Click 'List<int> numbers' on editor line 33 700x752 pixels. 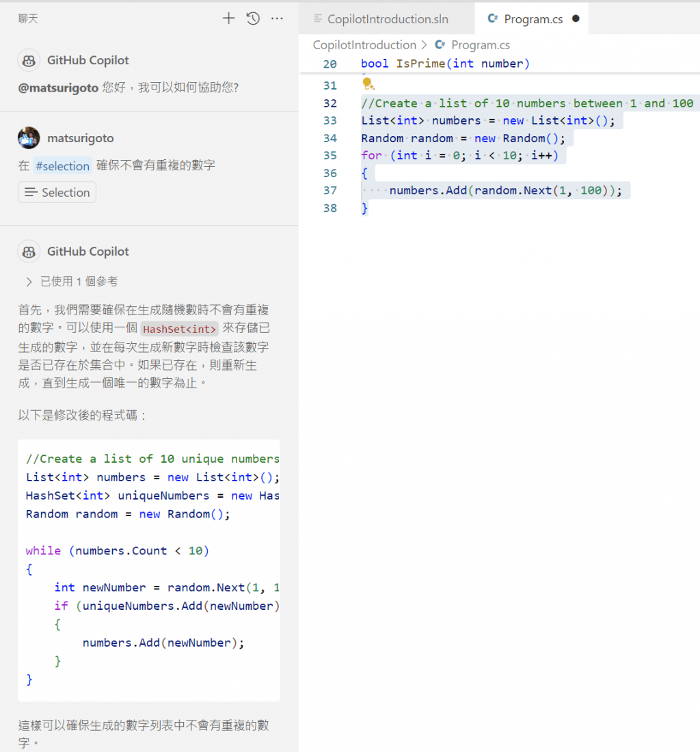coord(421,120)
